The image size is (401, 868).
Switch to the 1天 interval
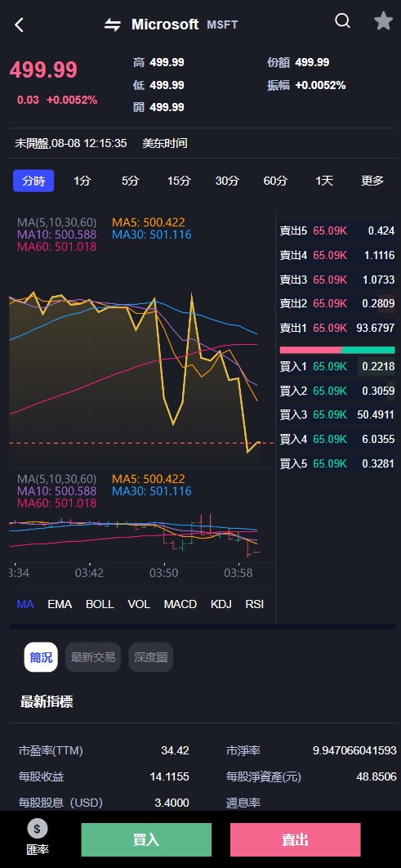(x=324, y=181)
